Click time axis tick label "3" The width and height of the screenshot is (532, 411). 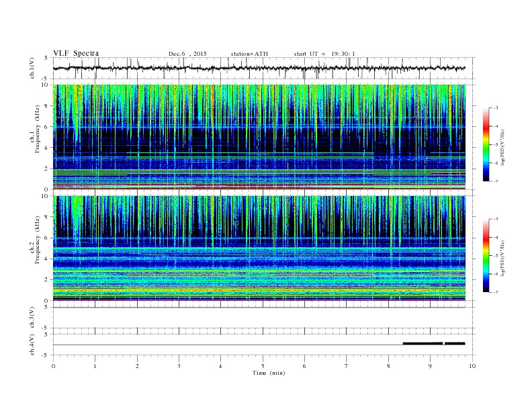tap(179, 366)
